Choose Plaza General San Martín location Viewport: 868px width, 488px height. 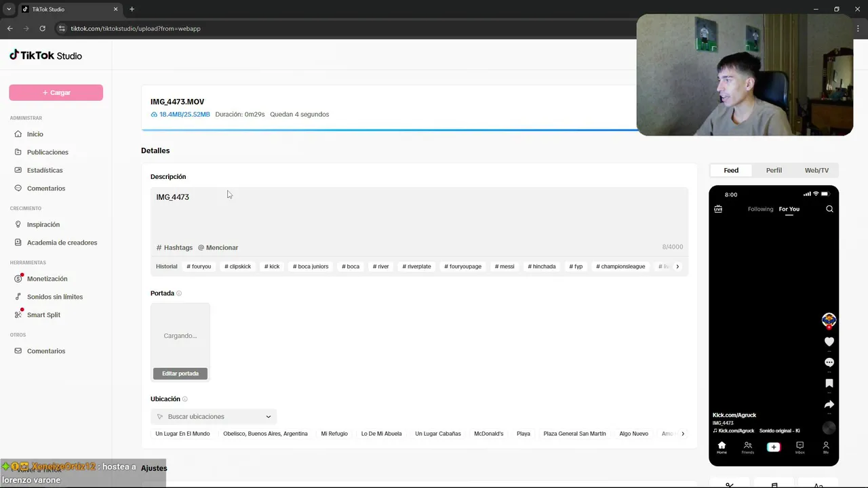pos(574,434)
